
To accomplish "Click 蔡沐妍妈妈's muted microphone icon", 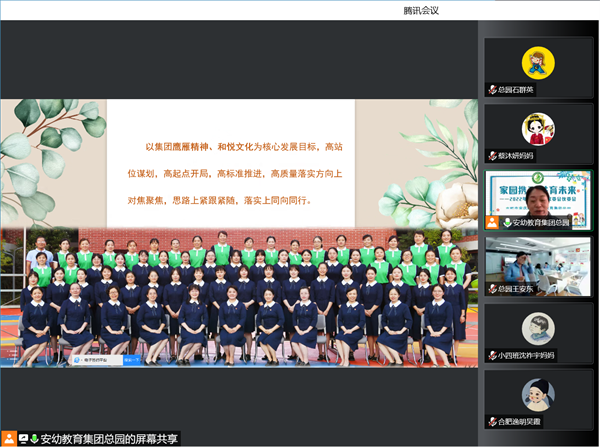I will (493, 156).
